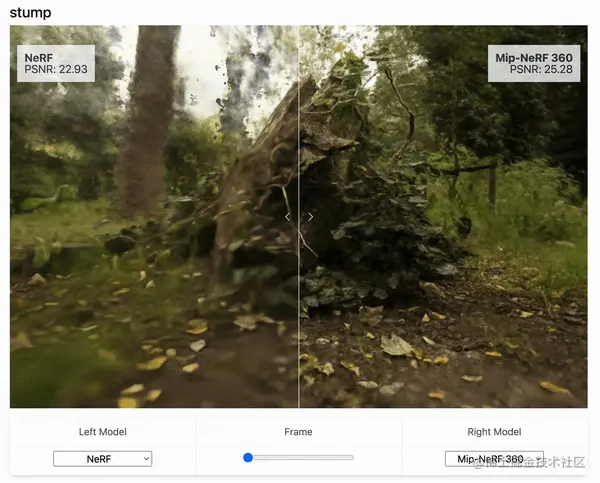The width and height of the screenshot is (600, 483).
Task: Click the right arrow on comparison divider
Action: (310, 217)
